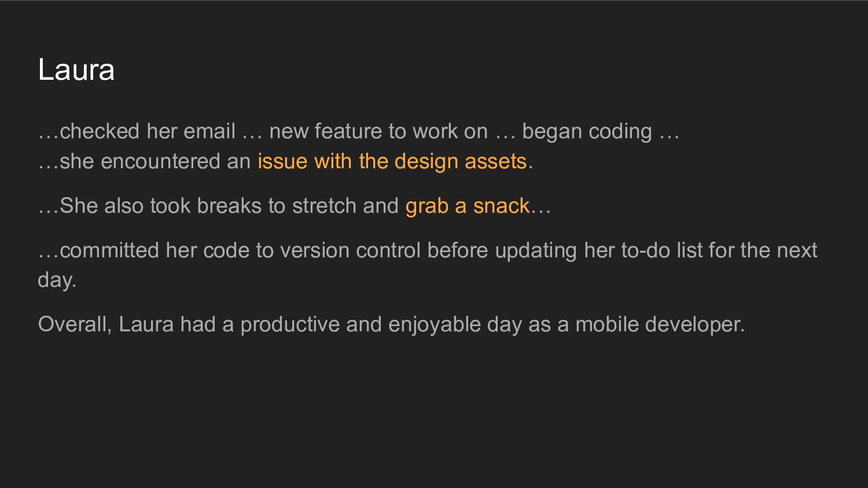Click "for the next" at line end
Screen dimensions: 868x488
(763, 250)
